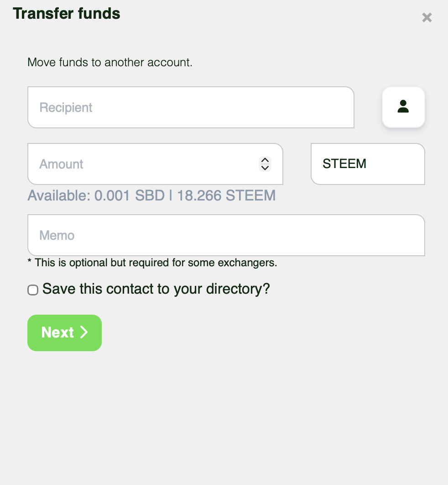Viewport: 448px width, 485px height.
Task: Click the optional memo note about exchangers
Action: click(x=152, y=263)
